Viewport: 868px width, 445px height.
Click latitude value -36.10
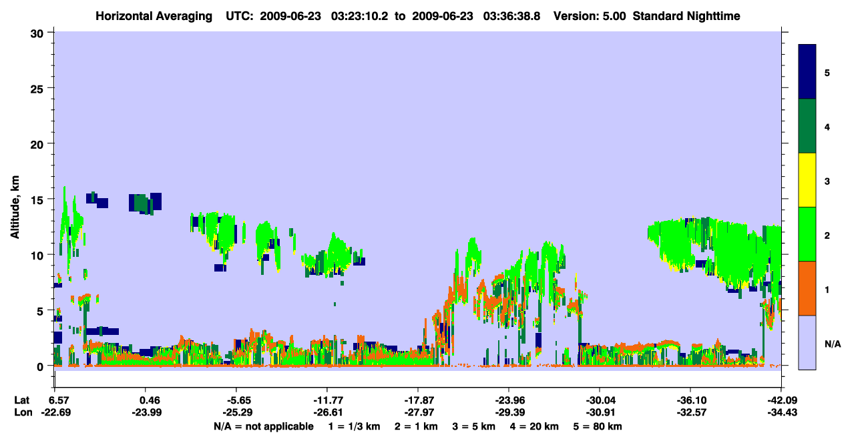coord(690,400)
